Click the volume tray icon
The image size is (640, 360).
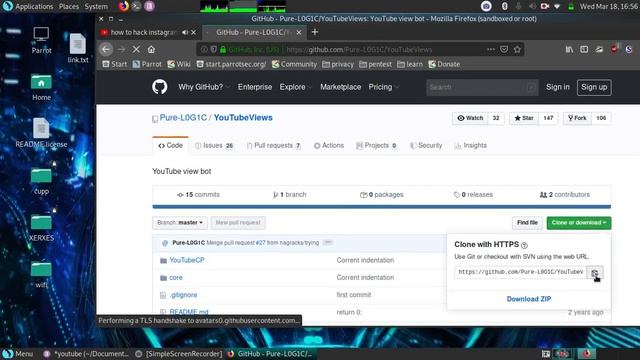pyautogui.click(x=532, y=6)
